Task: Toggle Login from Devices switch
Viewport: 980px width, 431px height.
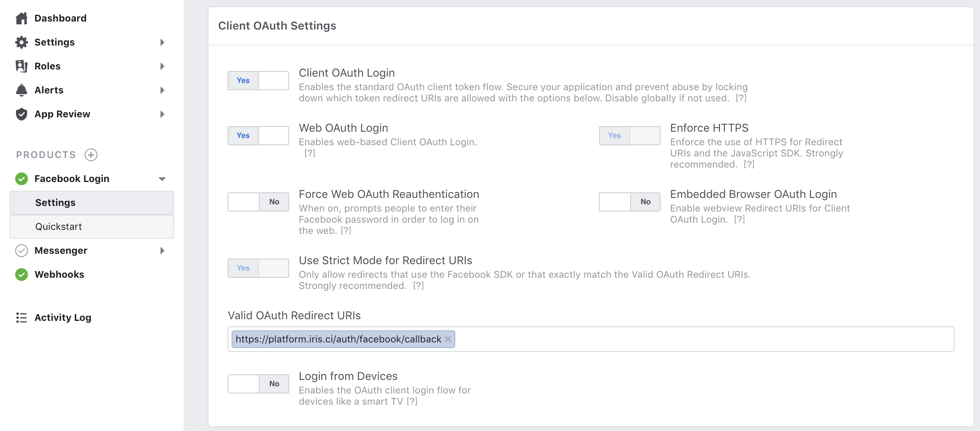Action: [258, 384]
